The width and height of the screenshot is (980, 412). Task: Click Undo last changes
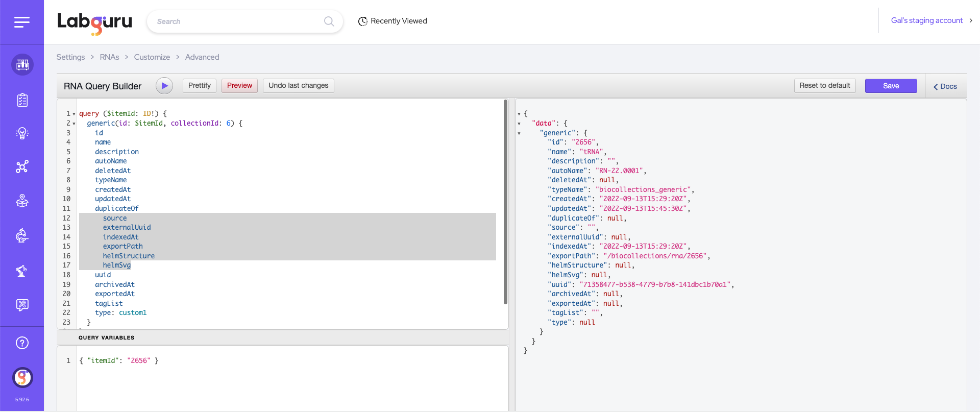(299, 86)
